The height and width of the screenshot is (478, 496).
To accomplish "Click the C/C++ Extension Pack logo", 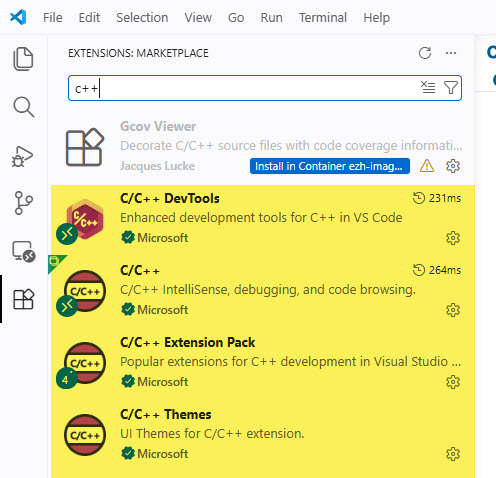I will click(x=85, y=363).
